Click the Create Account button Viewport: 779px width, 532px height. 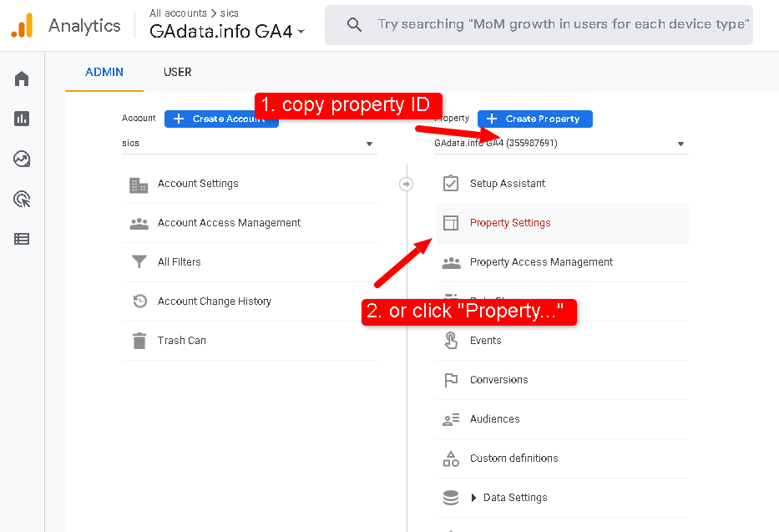pyautogui.click(x=221, y=119)
